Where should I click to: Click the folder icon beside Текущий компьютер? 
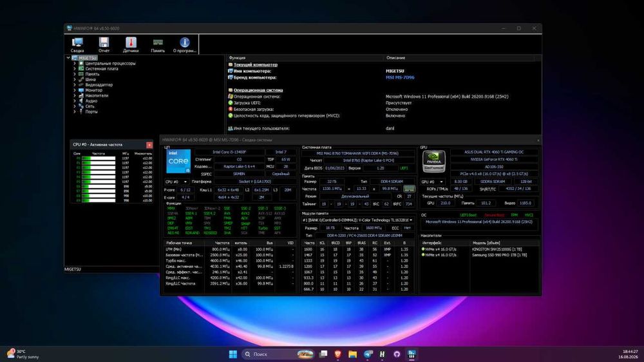pos(231,64)
